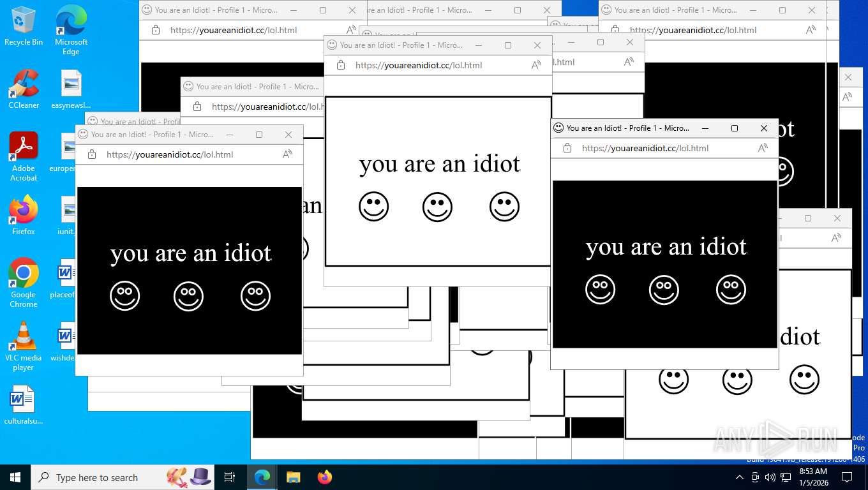Open Google Chrome desktop shortcut

24,283
